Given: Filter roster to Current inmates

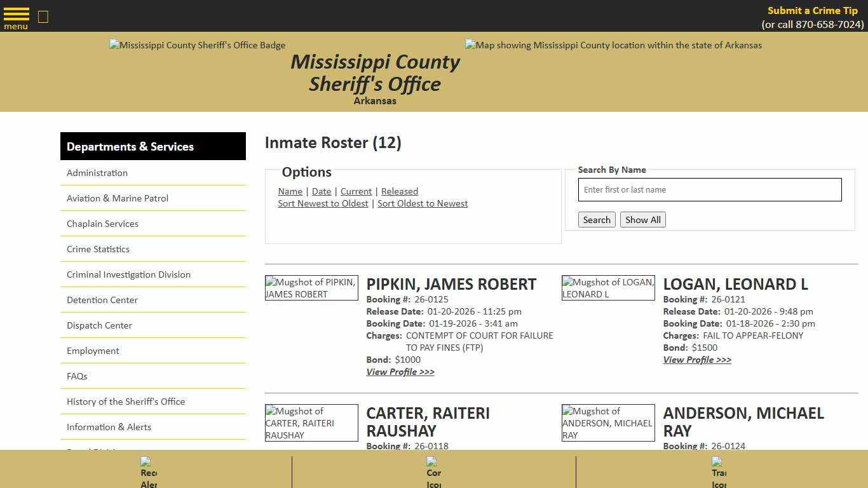Looking at the screenshot, I should coord(356,191).
